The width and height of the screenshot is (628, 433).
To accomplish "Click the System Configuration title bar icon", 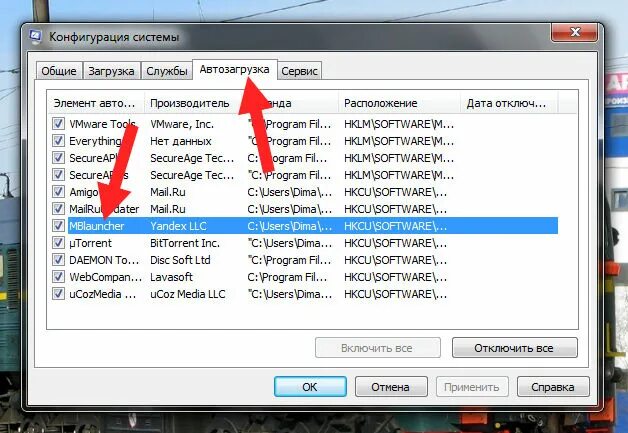I will [36, 36].
